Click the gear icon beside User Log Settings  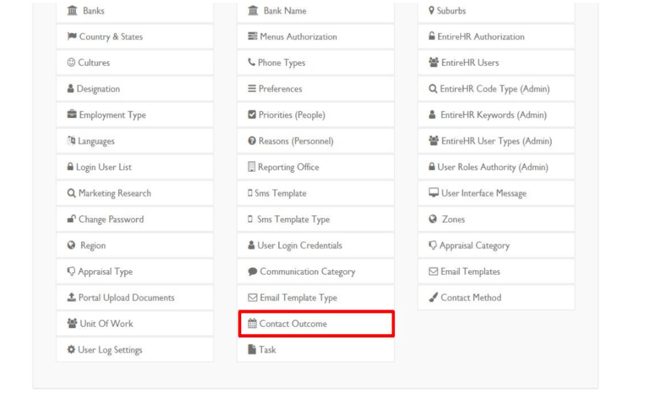(x=71, y=349)
